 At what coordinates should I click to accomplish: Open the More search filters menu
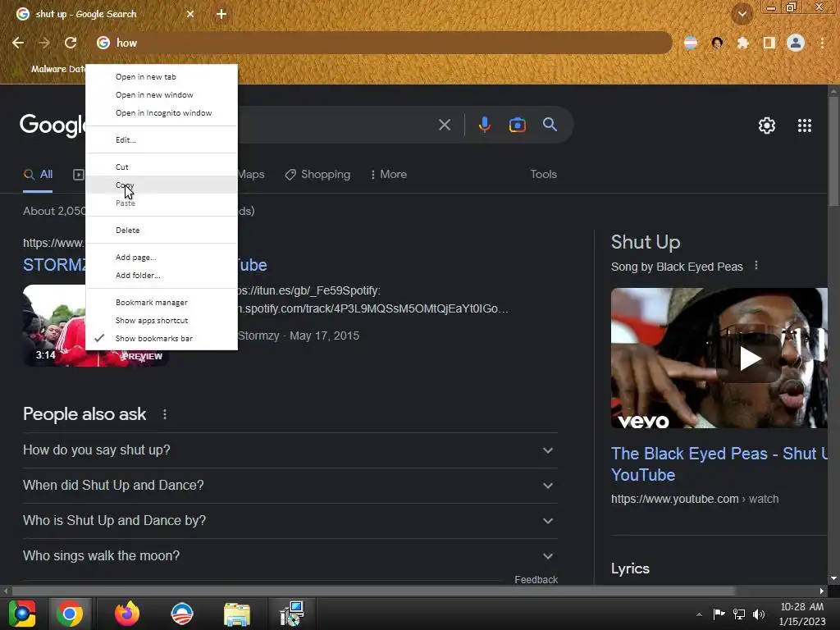pos(388,174)
